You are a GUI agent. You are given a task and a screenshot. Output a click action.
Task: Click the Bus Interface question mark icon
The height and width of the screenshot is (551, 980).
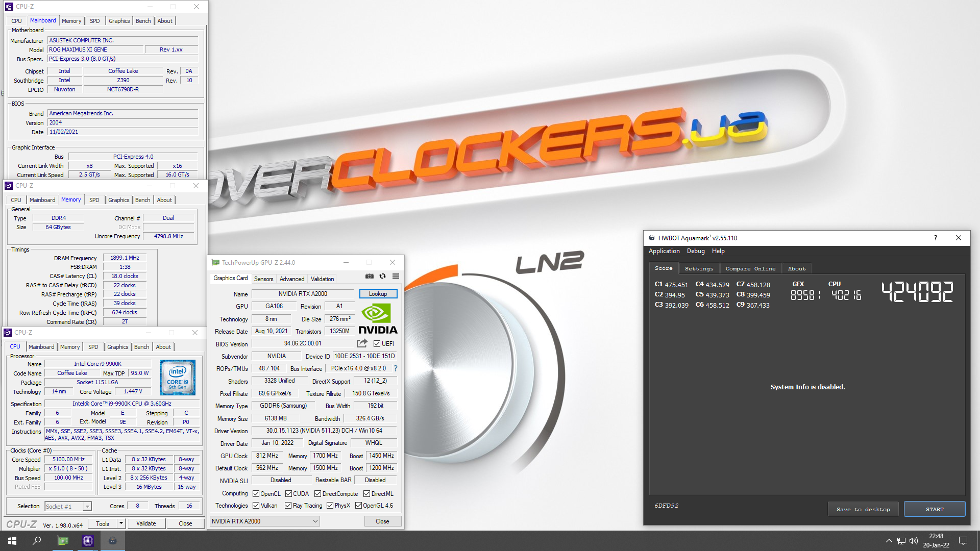395,368
